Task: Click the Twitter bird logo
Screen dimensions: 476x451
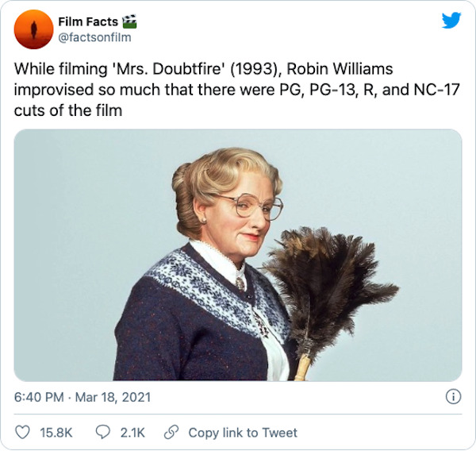Action: click(451, 21)
